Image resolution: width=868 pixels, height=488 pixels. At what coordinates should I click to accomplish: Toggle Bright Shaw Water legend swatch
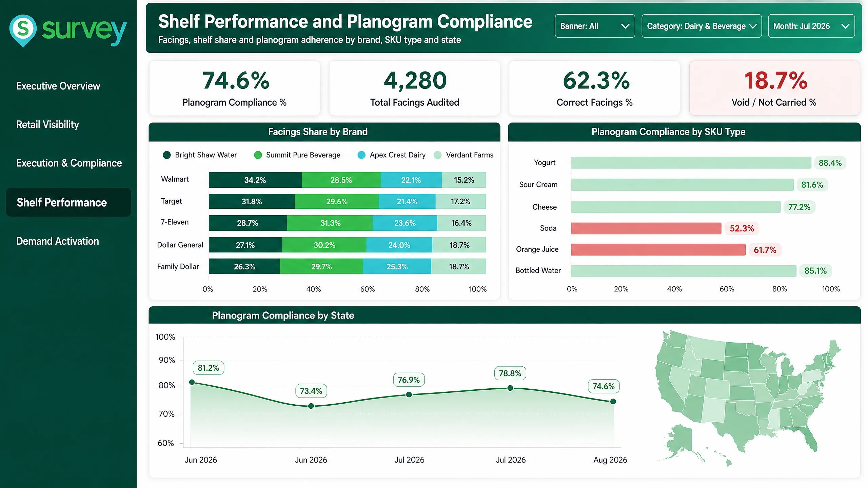tap(166, 155)
